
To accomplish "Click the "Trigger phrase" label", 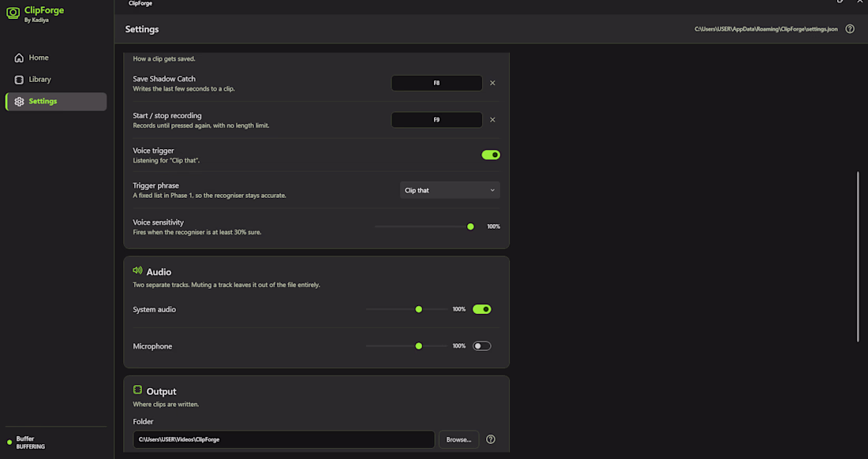I will (155, 185).
